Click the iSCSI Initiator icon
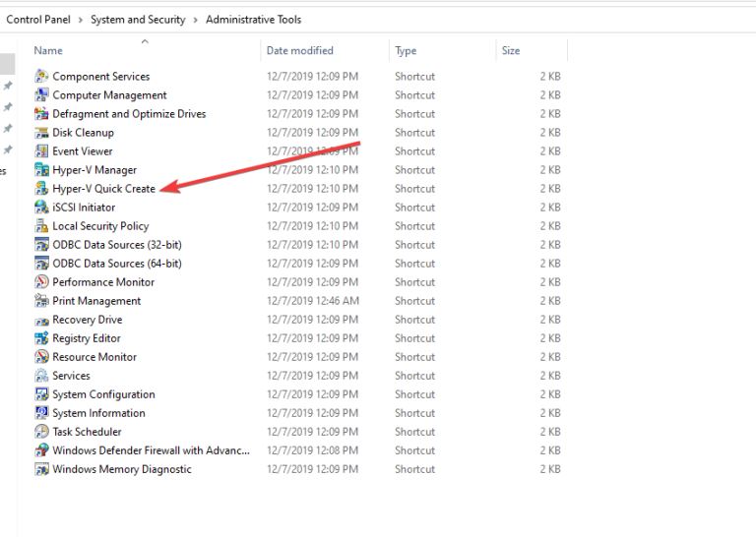The width and height of the screenshot is (756, 537). coord(42,208)
